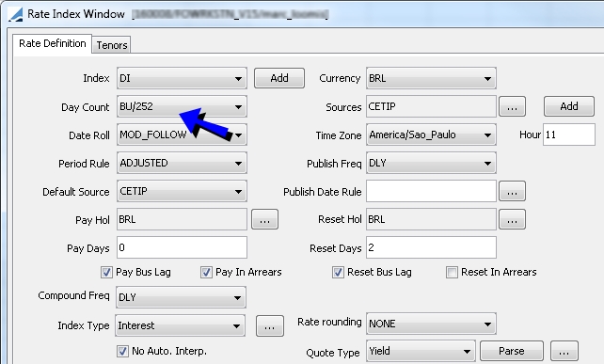The width and height of the screenshot is (604, 364).
Task: Open the Time Zone dropdown America/Sao_Paulo
Action: click(x=431, y=135)
